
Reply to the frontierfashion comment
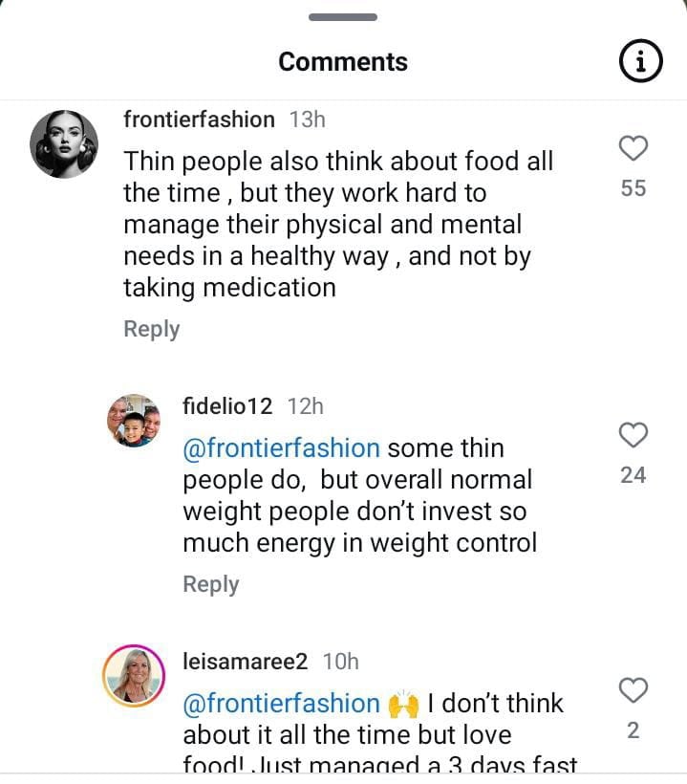point(152,329)
